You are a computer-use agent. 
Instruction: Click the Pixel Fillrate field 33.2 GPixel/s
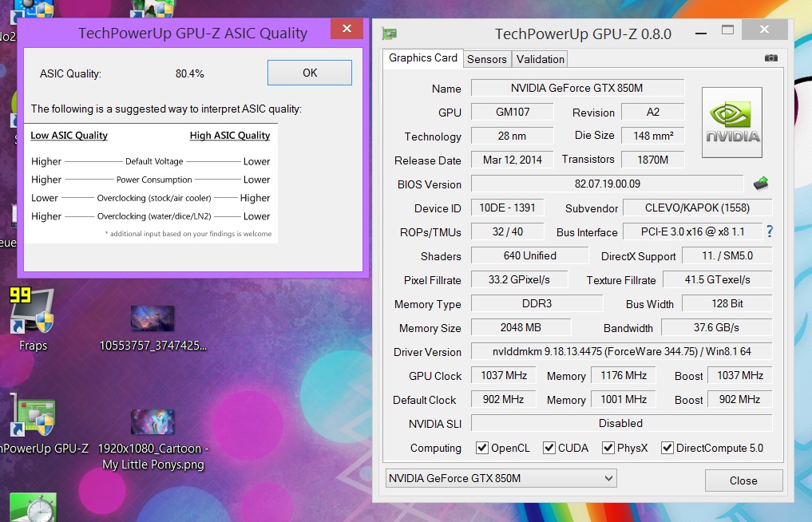[519, 279]
